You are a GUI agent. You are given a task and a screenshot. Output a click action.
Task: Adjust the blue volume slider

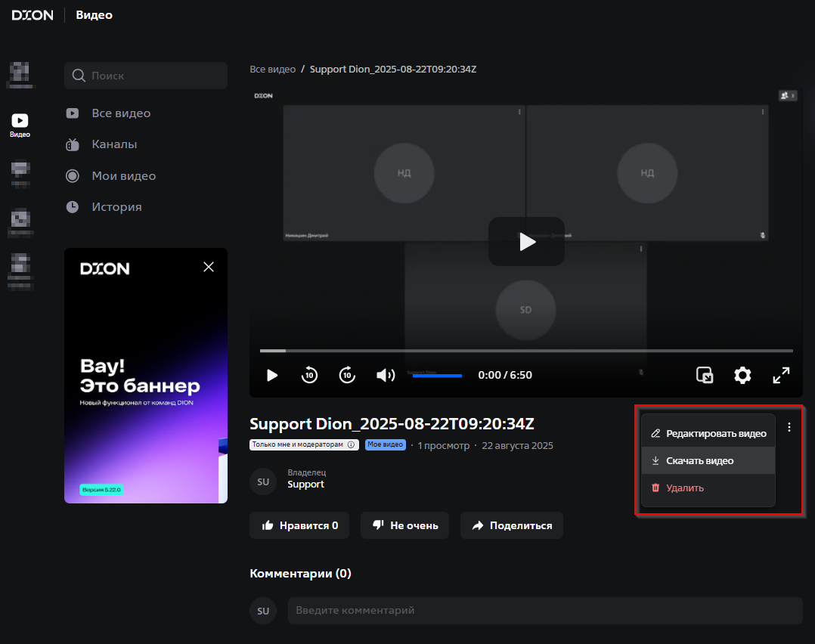pos(437,376)
